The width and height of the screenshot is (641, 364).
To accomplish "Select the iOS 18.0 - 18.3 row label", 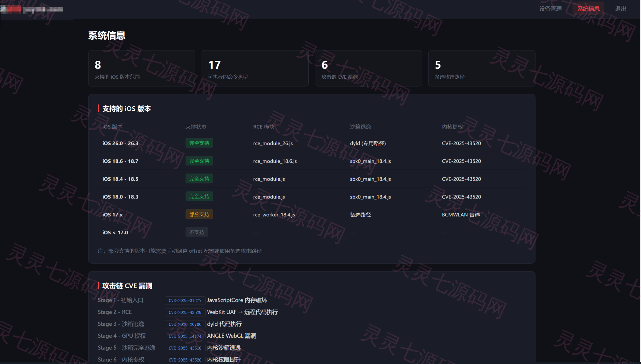I will [x=120, y=197].
